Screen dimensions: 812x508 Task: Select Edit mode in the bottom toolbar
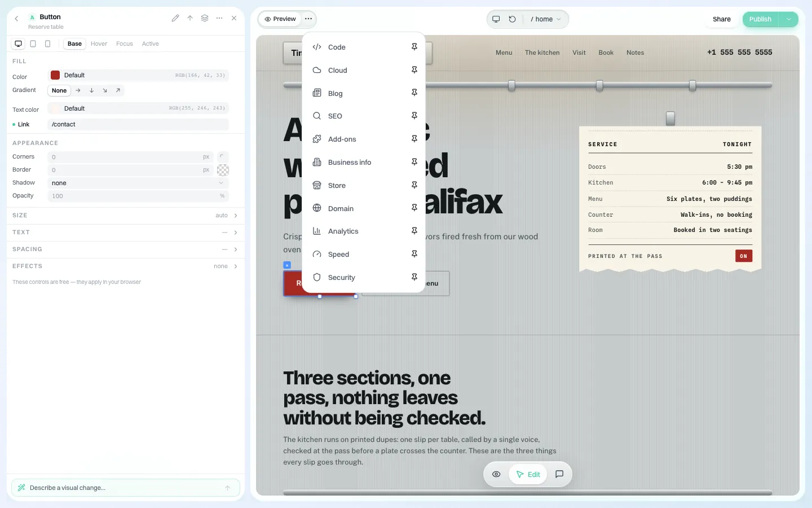(x=528, y=475)
